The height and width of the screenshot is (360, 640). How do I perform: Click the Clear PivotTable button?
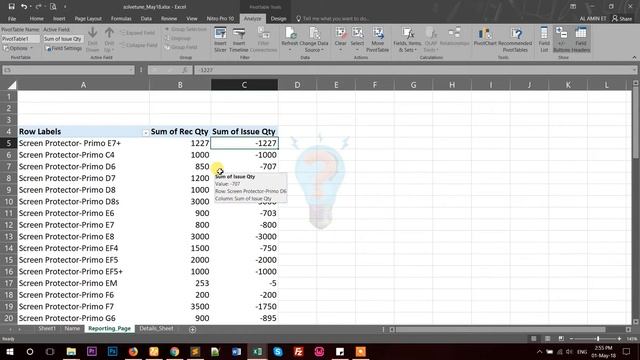pyautogui.click(x=340, y=40)
